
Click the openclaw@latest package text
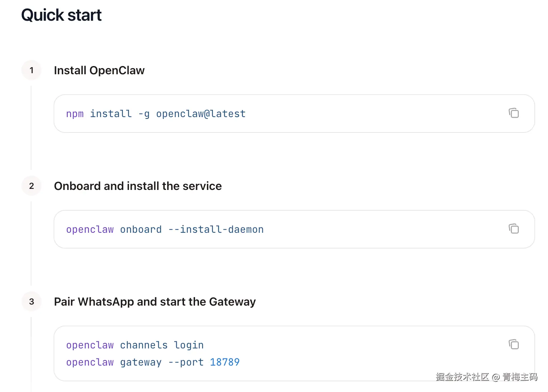tap(201, 114)
